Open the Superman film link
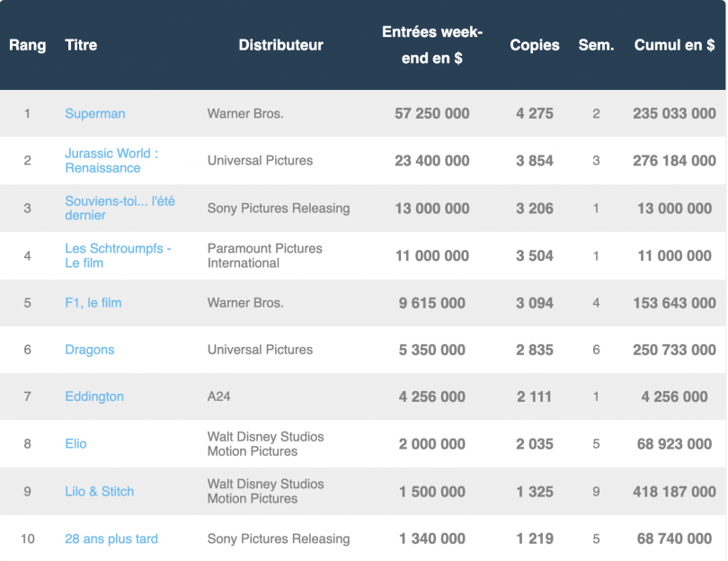The width and height of the screenshot is (728, 561). point(95,113)
